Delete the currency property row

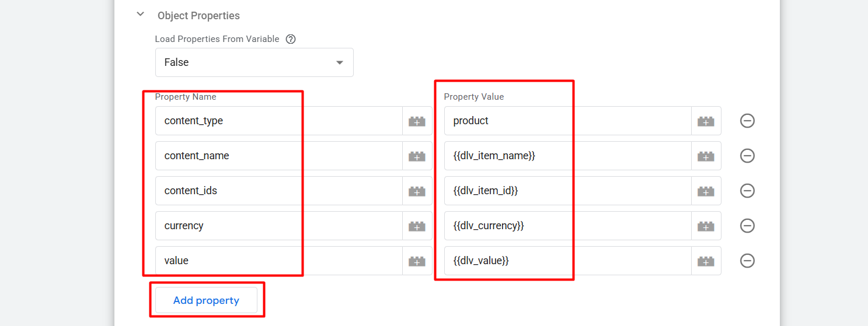tap(747, 226)
